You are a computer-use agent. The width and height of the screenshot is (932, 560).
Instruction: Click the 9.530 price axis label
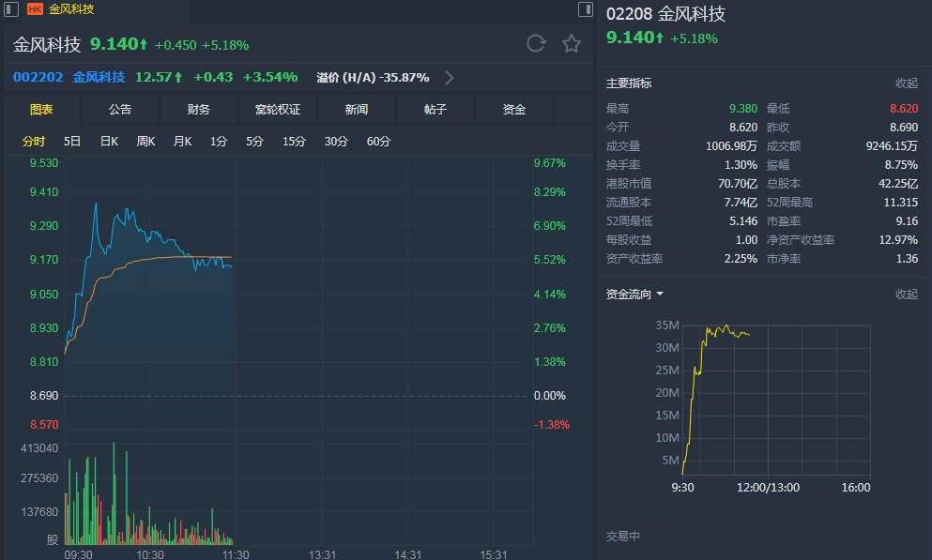point(44,162)
